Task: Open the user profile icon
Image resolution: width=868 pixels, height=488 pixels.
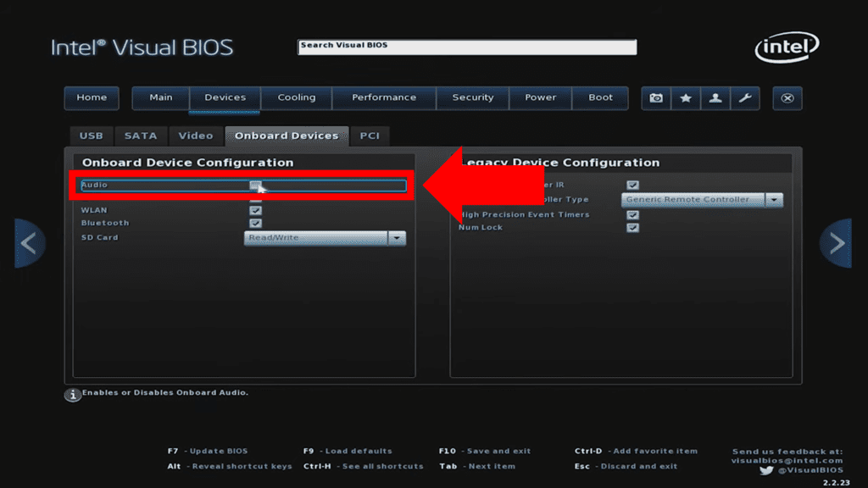Action: pos(715,98)
